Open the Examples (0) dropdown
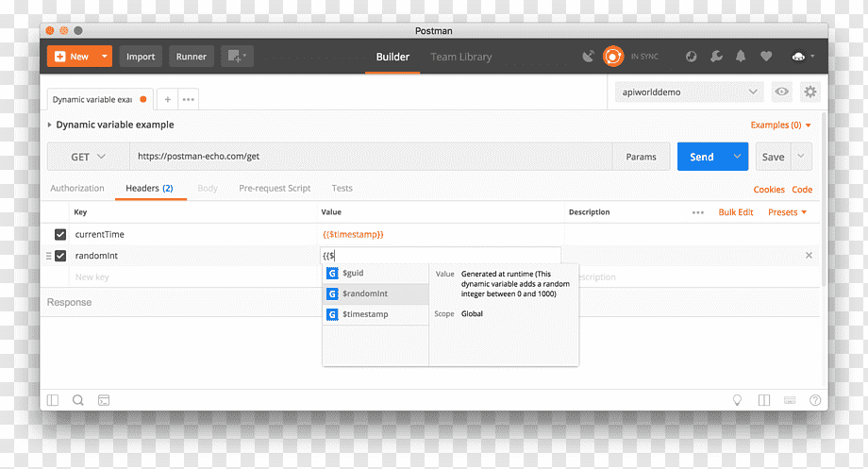The image size is (868, 469). point(780,126)
